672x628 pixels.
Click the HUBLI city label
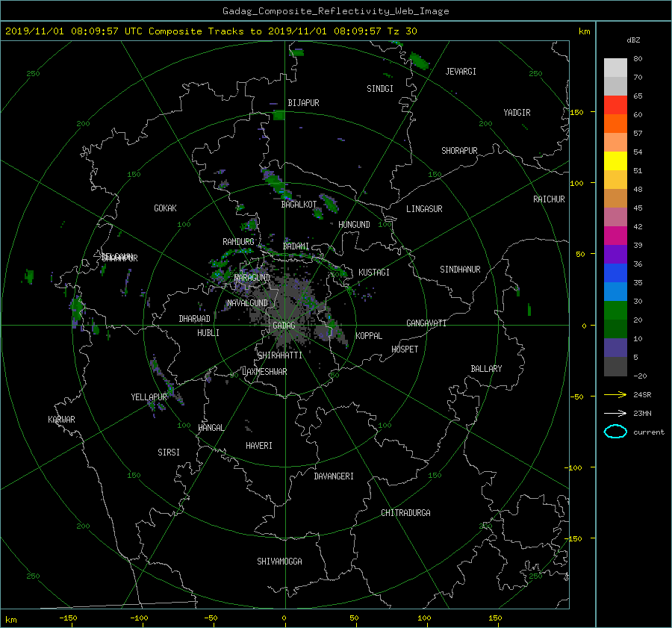coord(208,332)
